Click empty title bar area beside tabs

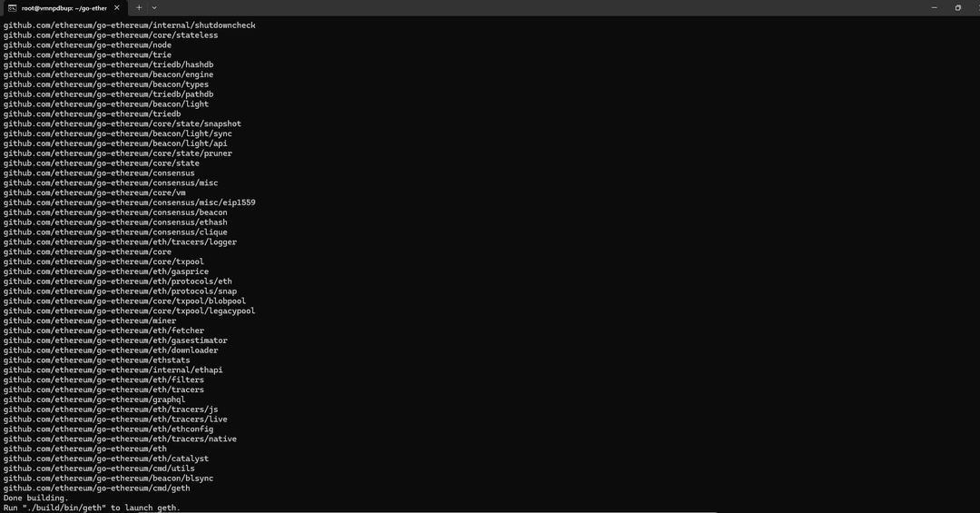click(x=544, y=7)
